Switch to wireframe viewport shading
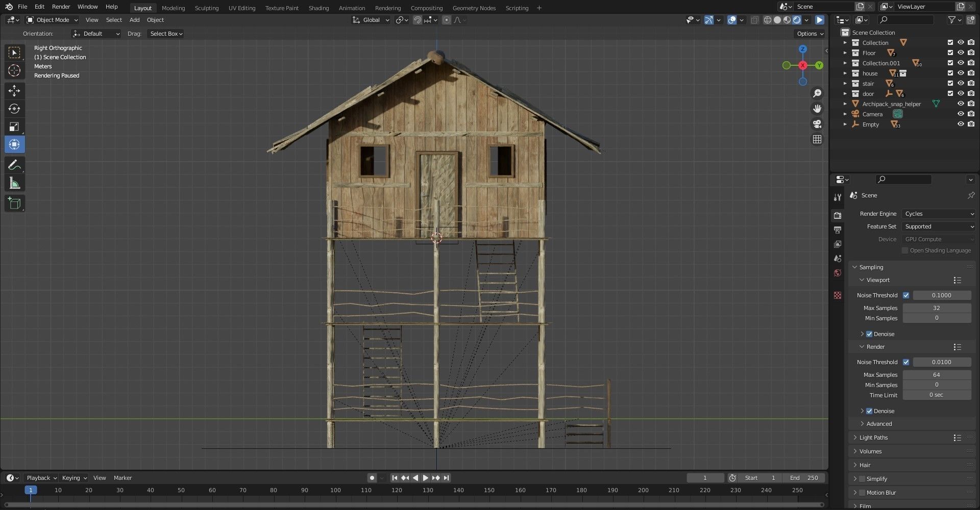Screen dimensions: 980x510 (x=768, y=20)
